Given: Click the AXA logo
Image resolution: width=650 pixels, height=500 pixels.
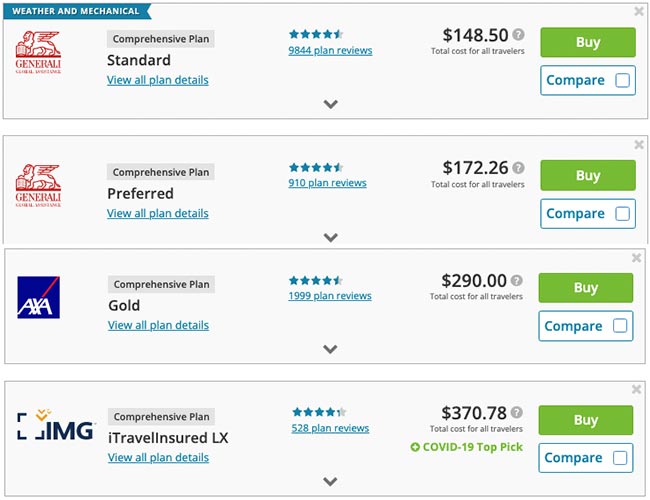Looking at the screenshot, I should pos(39,297).
